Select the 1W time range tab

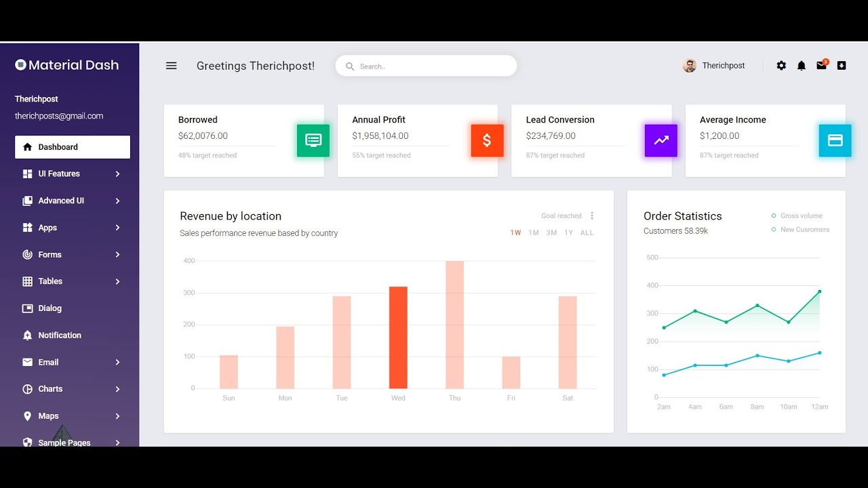click(515, 232)
